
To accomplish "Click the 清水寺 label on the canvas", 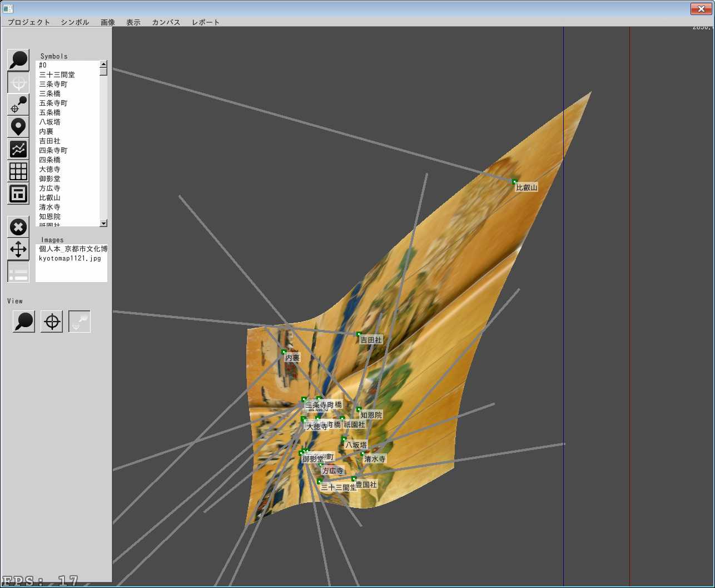I will pyautogui.click(x=375, y=459).
